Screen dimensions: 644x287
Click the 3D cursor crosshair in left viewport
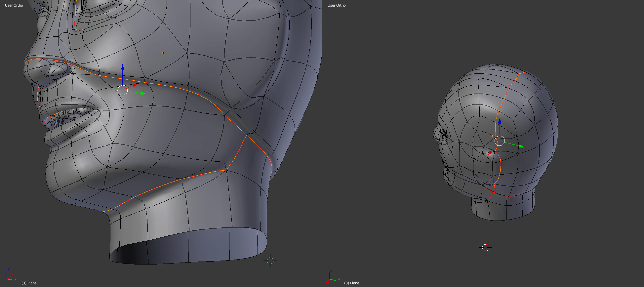point(270,261)
